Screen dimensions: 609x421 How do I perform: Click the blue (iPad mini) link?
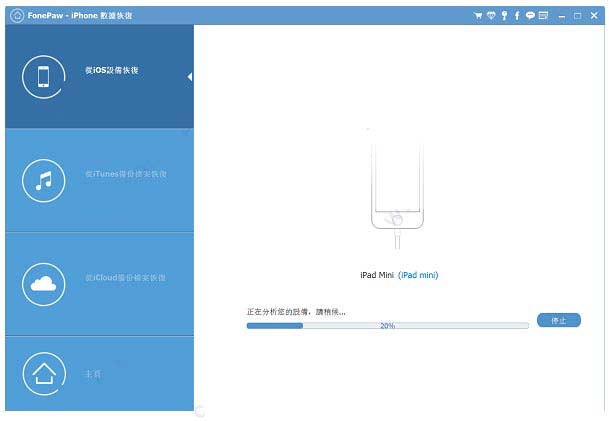click(418, 275)
